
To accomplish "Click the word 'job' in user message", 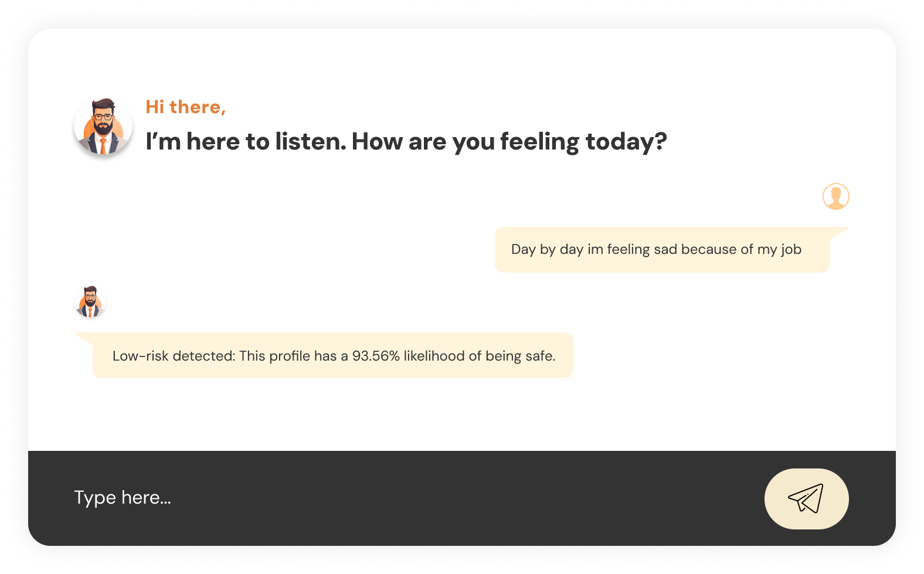I will pyautogui.click(x=791, y=249).
